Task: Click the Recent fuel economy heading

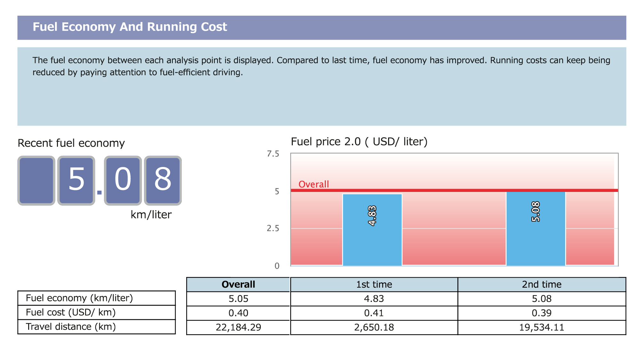Action: pos(71,143)
